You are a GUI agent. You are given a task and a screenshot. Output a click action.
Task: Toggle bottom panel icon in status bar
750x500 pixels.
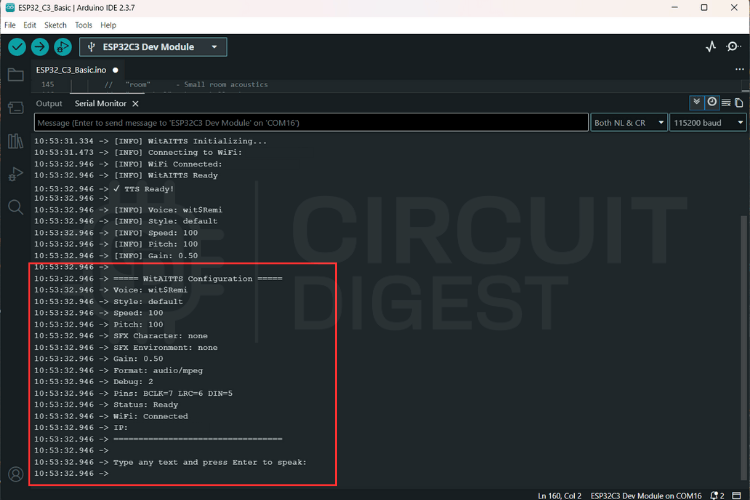[x=737, y=495]
